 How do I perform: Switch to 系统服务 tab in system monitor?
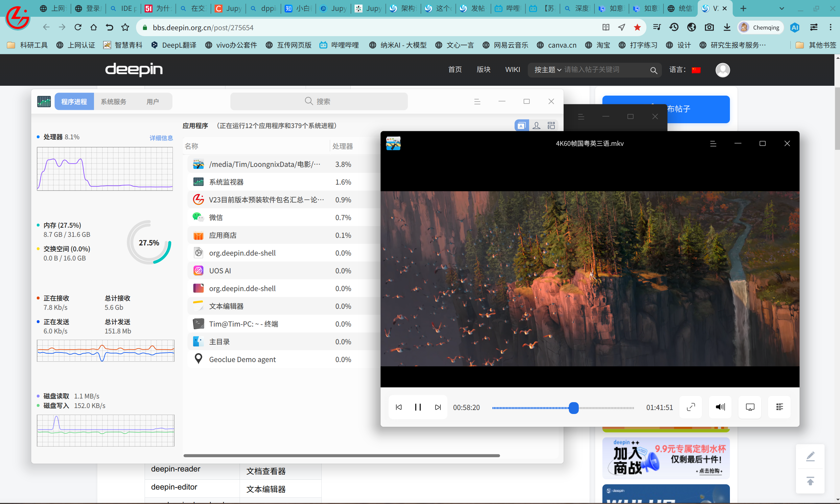point(113,102)
